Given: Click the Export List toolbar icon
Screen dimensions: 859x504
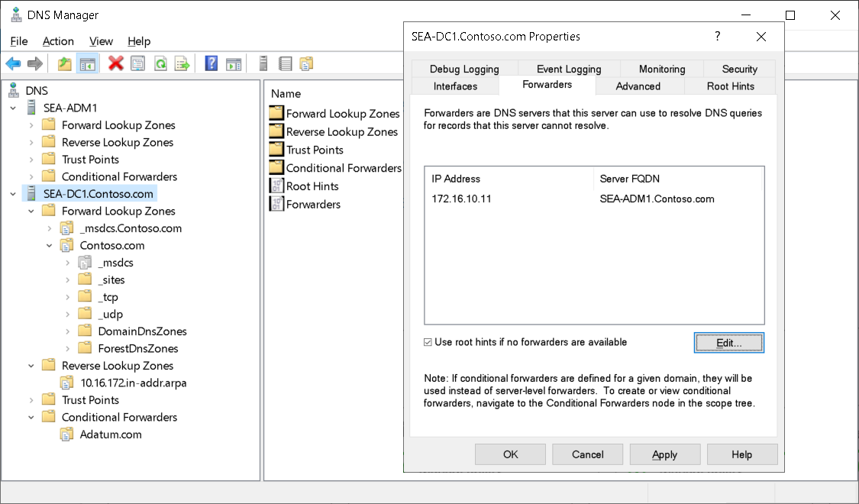Looking at the screenshot, I should tap(182, 63).
